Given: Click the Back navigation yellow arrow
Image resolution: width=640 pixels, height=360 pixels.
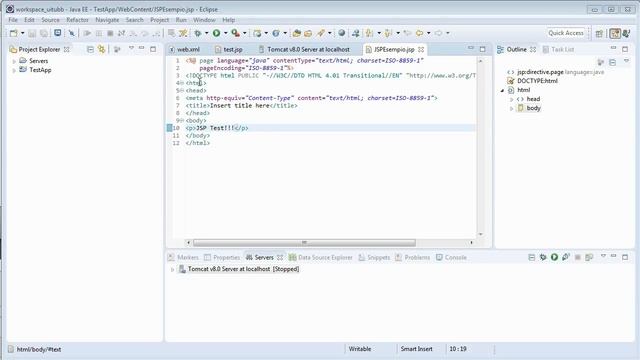Looking at the screenshot, I should click(419, 33).
